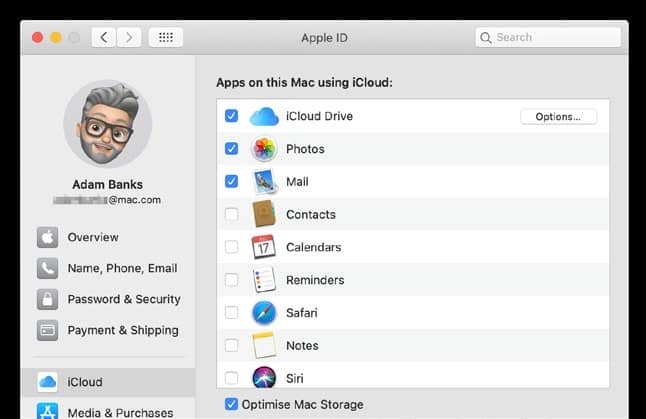The image size is (646, 419).
Task: Click the Safari compass icon
Action: (x=264, y=313)
